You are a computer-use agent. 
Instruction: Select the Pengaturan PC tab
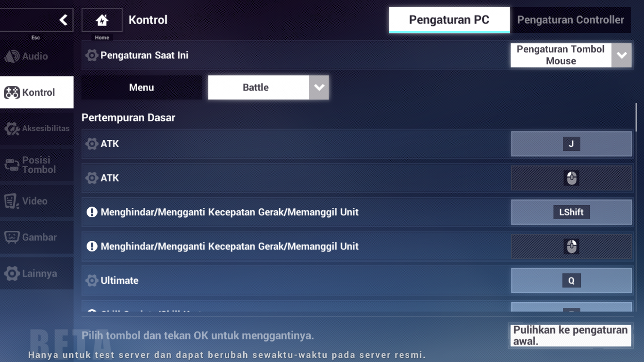449,20
